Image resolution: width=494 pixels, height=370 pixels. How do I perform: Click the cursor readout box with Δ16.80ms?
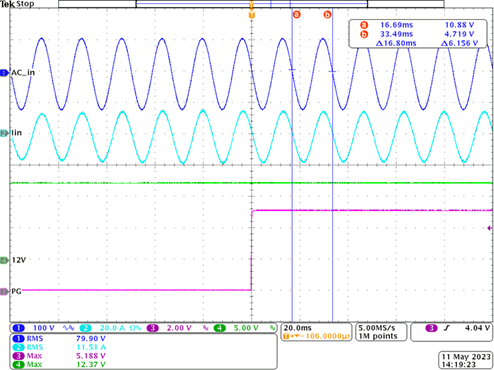click(x=418, y=34)
